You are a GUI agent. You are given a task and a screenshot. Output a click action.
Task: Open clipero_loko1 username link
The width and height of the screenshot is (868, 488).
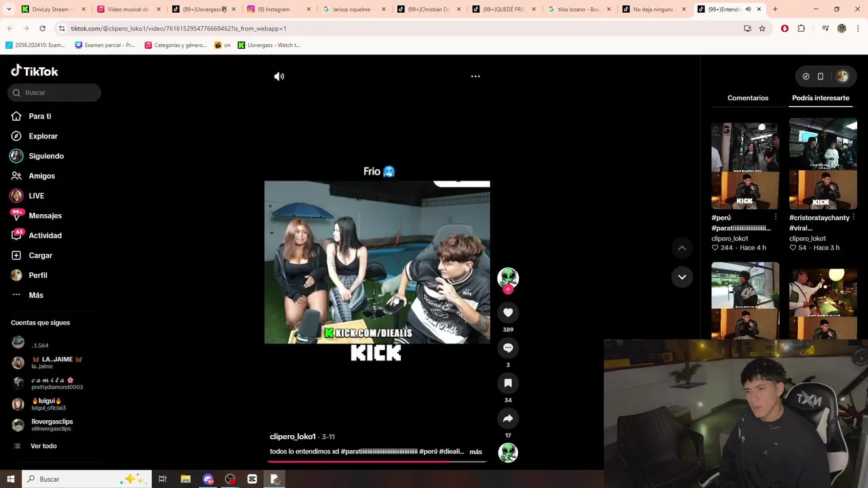pyautogui.click(x=293, y=436)
